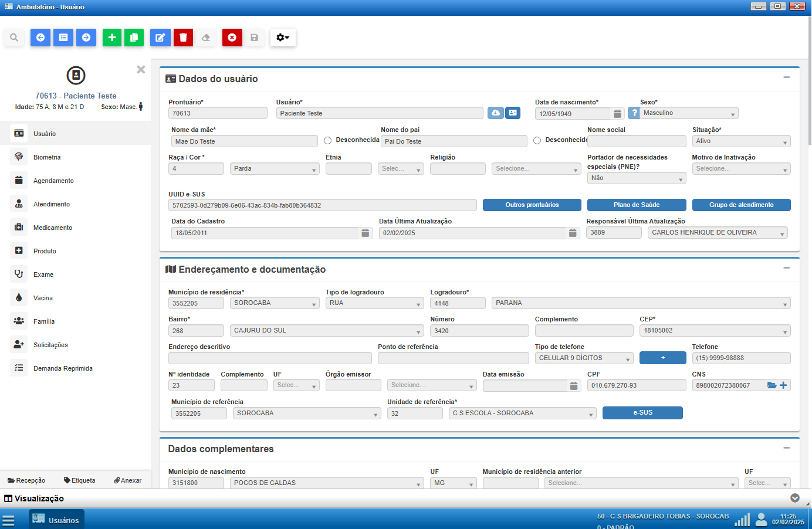Select Vacina from the sidebar menu
812x529 pixels.
[43, 298]
